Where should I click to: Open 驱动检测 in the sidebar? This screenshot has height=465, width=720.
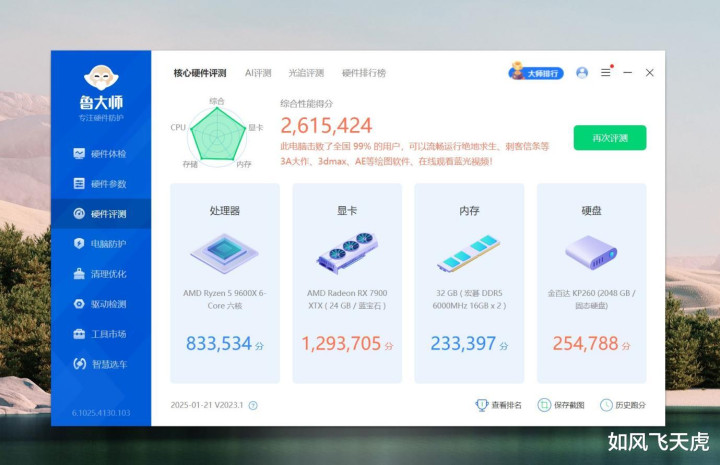[101, 304]
